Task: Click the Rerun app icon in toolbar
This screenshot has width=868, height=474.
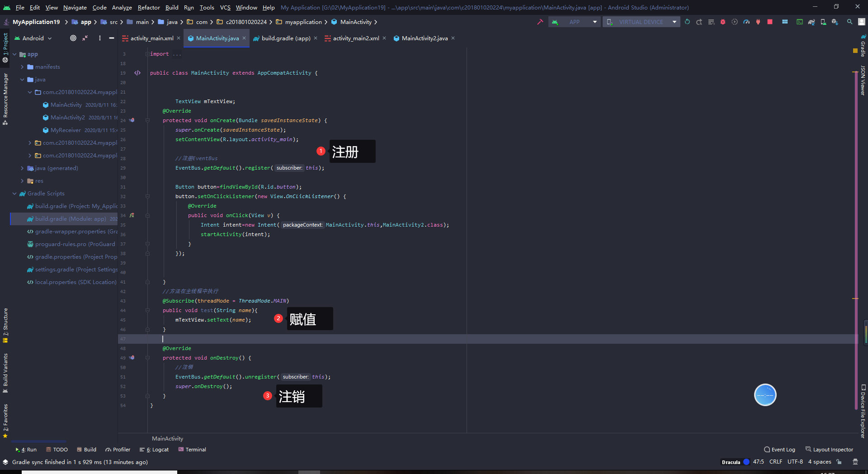Action: point(687,22)
